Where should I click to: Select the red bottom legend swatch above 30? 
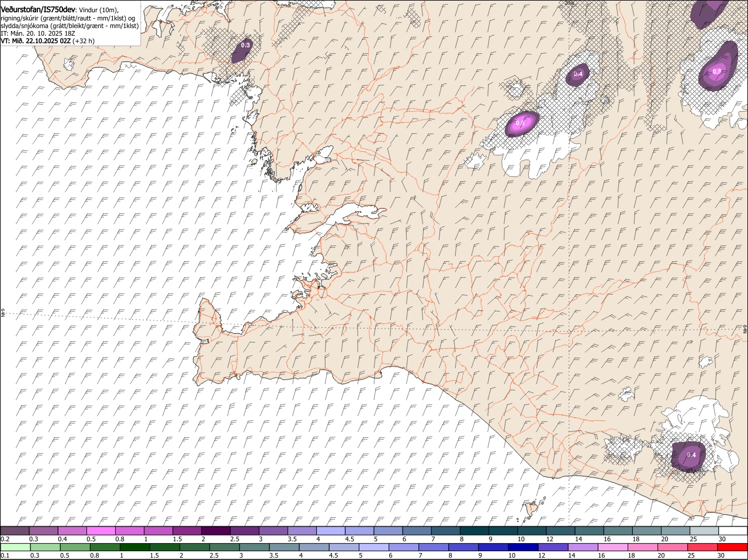pos(732,547)
